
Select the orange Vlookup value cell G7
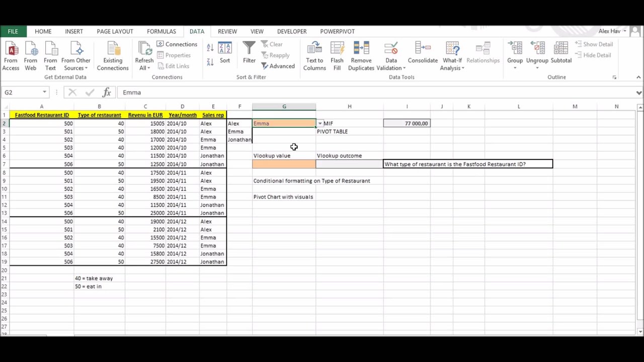pyautogui.click(x=284, y=164)
